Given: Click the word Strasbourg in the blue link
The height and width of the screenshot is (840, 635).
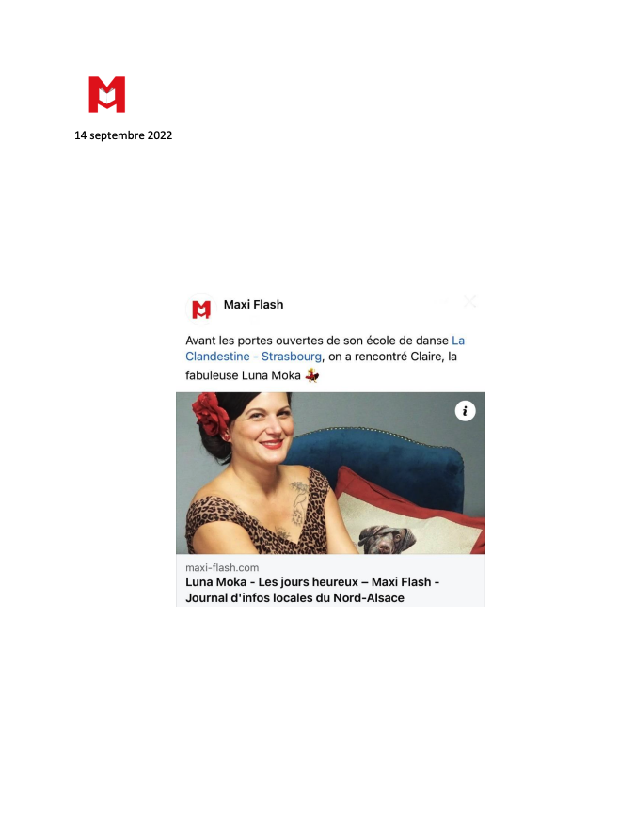Looking at the screenshot, I should pyautogui.click(x=291, y=357).
